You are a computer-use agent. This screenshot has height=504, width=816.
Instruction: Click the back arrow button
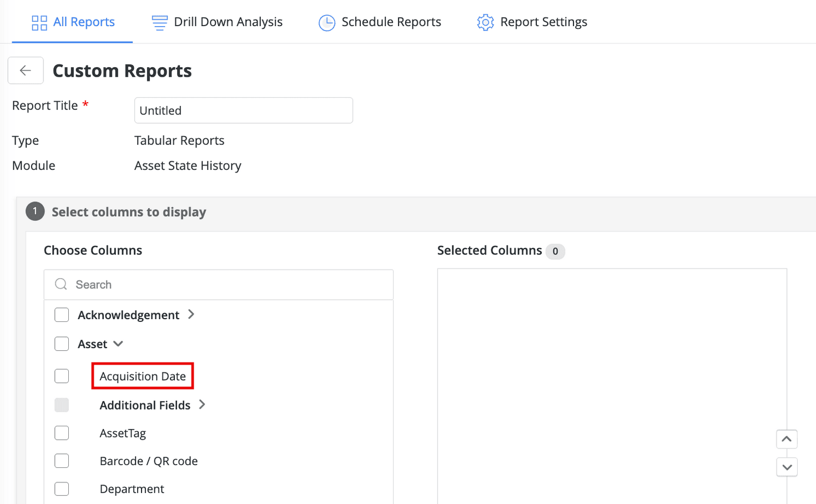pos(26,70)
